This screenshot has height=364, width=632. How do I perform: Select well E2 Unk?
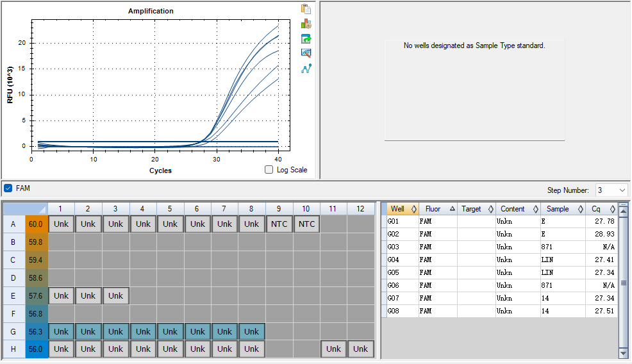click(88, 296)
